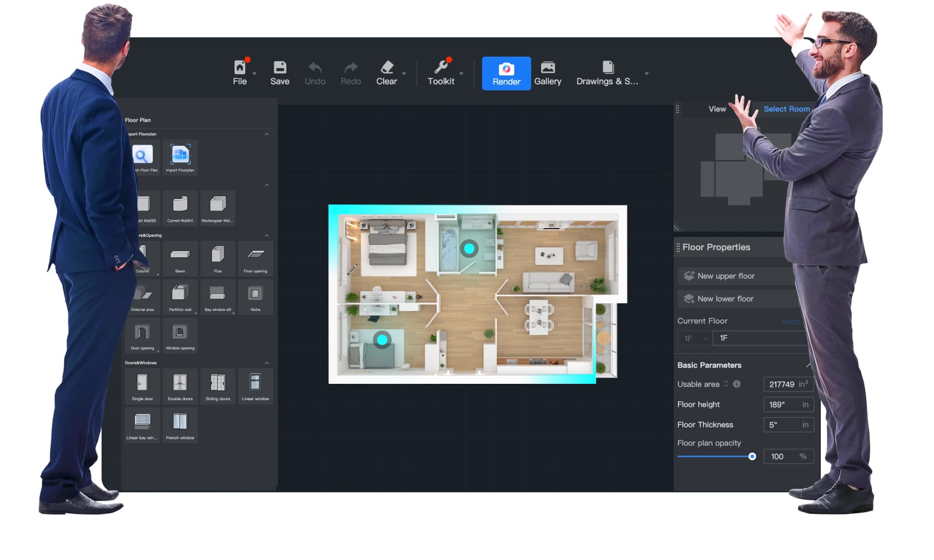The width and height of the screenshot is (934, 560).
Task: Click the Save icon
Action: [x=280, y=67]
